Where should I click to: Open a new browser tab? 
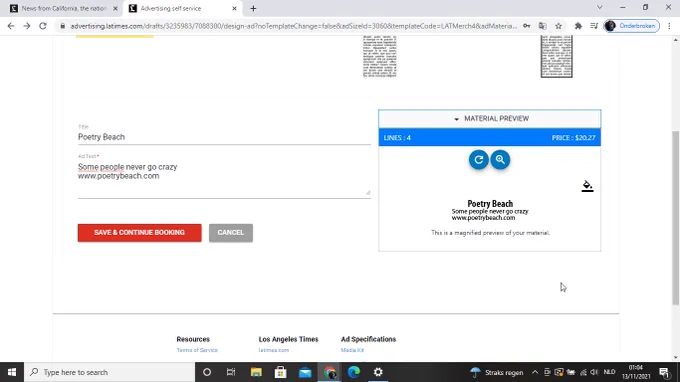[253, 9]
